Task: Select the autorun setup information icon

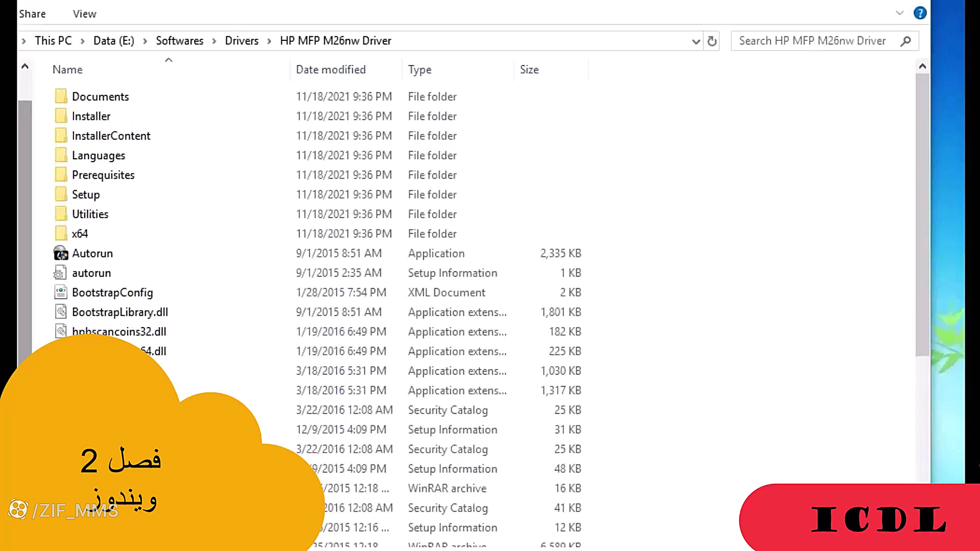Action: click(x=60, y=272)
